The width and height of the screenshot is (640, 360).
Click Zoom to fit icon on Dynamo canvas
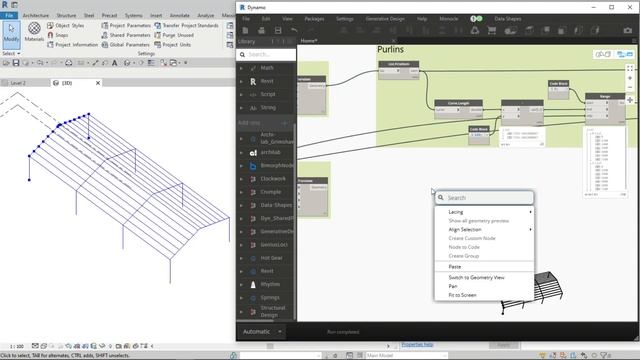pyautogui.click(x=630, y=68)
